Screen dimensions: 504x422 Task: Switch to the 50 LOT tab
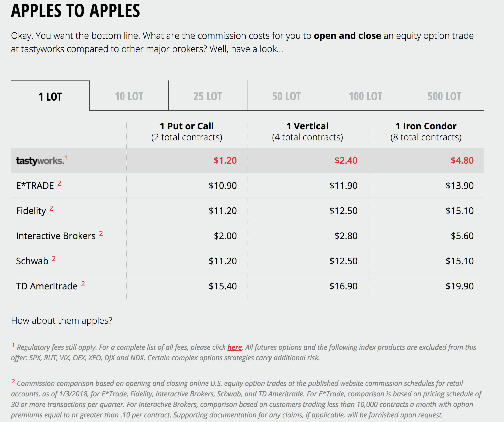point(286,96)
